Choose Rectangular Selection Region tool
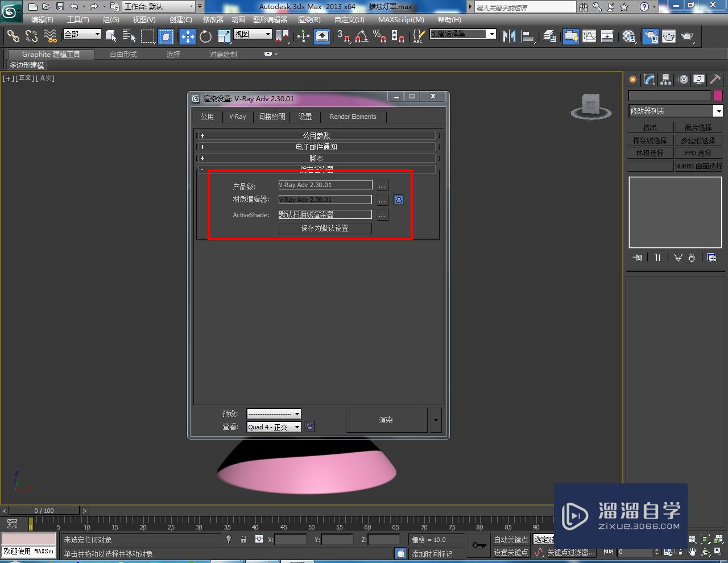The width and height of the screenshot is (728, 563). (148, 36)
